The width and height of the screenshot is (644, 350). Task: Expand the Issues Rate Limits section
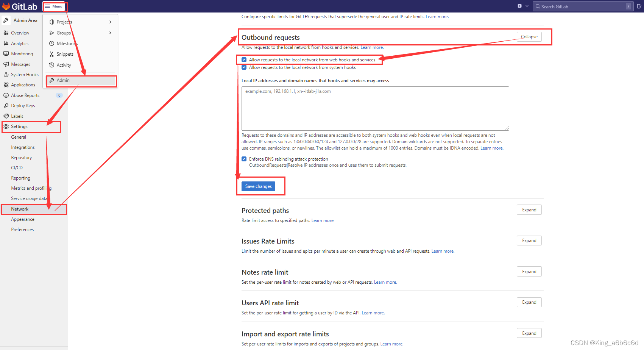pos(529,241)
